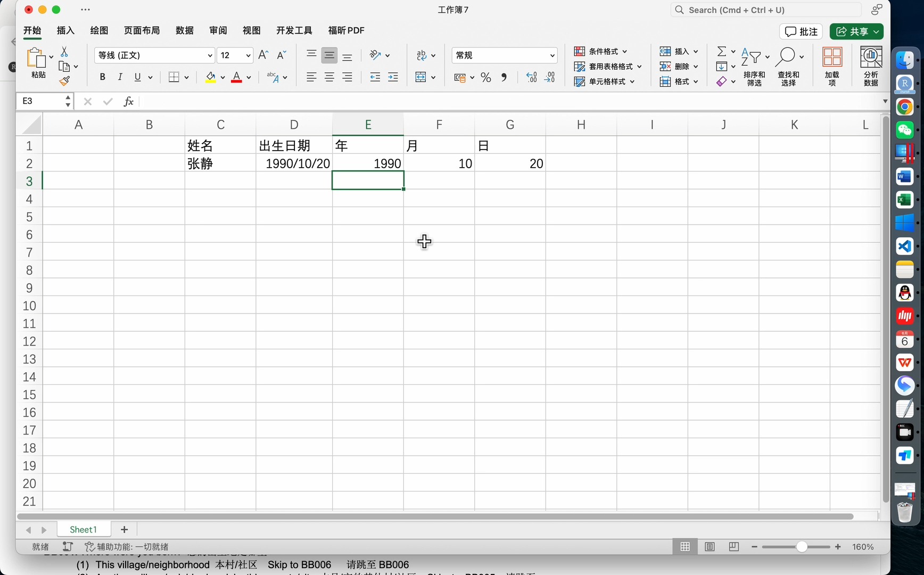Add a new sheet with plus
The image size is (924, 575).
tap(124, 529)
